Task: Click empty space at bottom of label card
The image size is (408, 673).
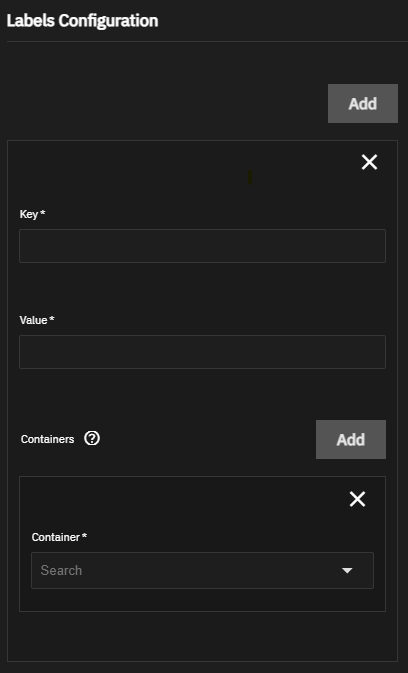Action: click(x=202, y=637)
